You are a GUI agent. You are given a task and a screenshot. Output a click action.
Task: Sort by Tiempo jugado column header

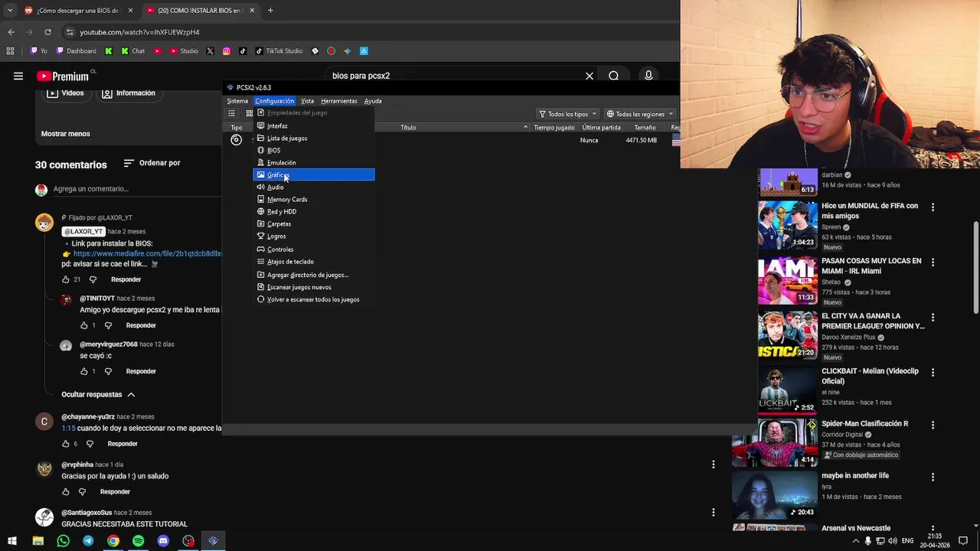554,128
